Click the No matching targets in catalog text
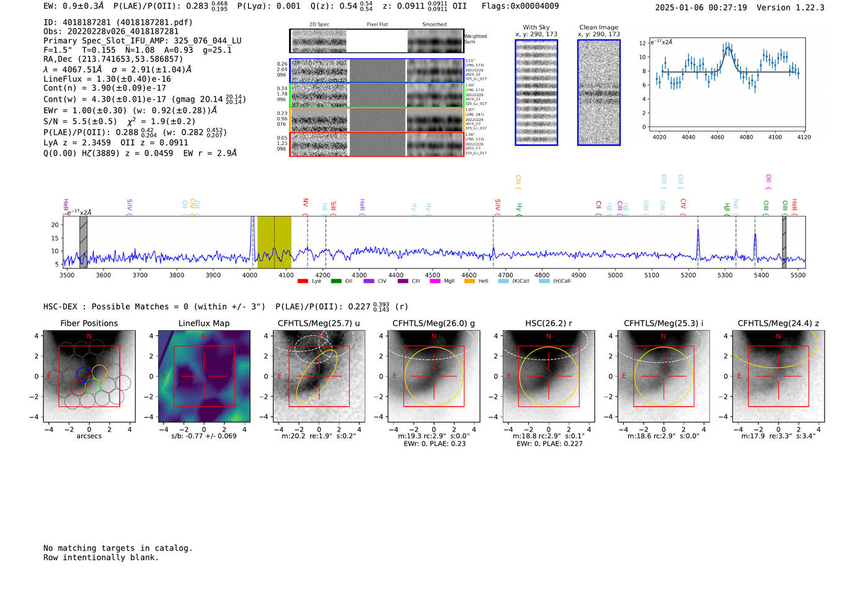Image resolution: width=868 pixels, height=591 pixels. 118,548
